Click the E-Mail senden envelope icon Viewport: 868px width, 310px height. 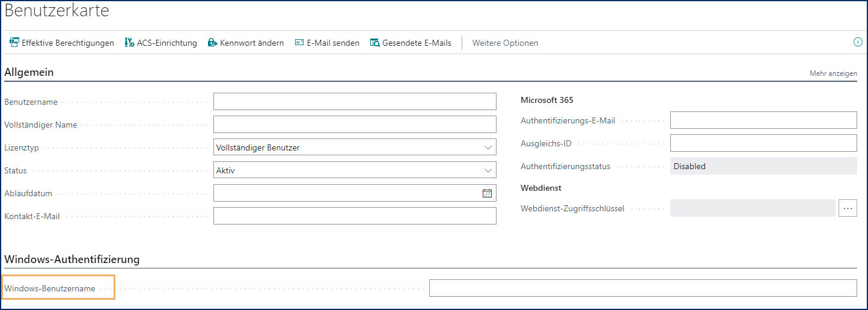299,43
